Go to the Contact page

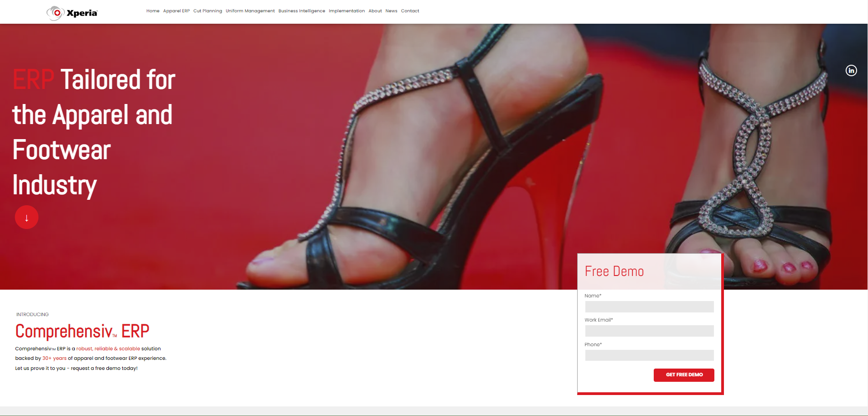410,11
